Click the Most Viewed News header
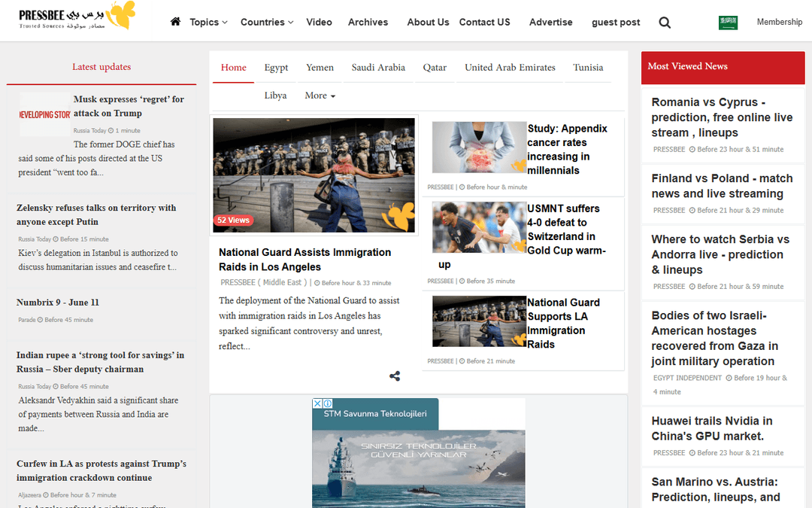Viewport: 812px width, 508px height. click(x=723, y=67)
